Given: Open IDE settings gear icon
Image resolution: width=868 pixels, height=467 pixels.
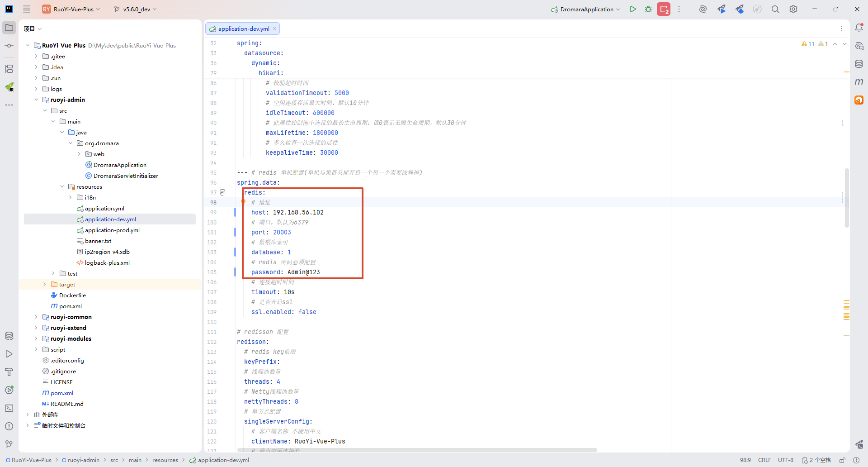Looking at the screenshot, I should point(793,9).
